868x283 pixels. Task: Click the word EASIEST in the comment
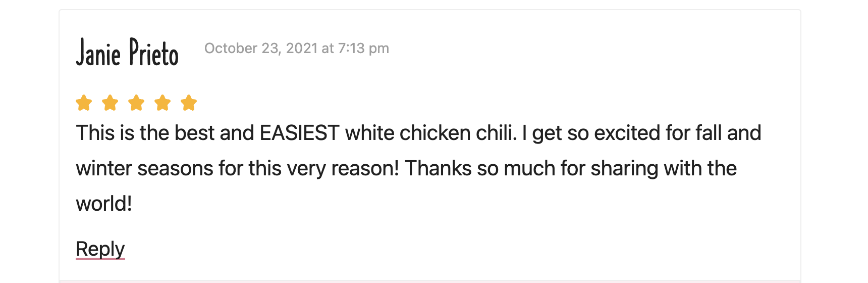tap(299, 133)
